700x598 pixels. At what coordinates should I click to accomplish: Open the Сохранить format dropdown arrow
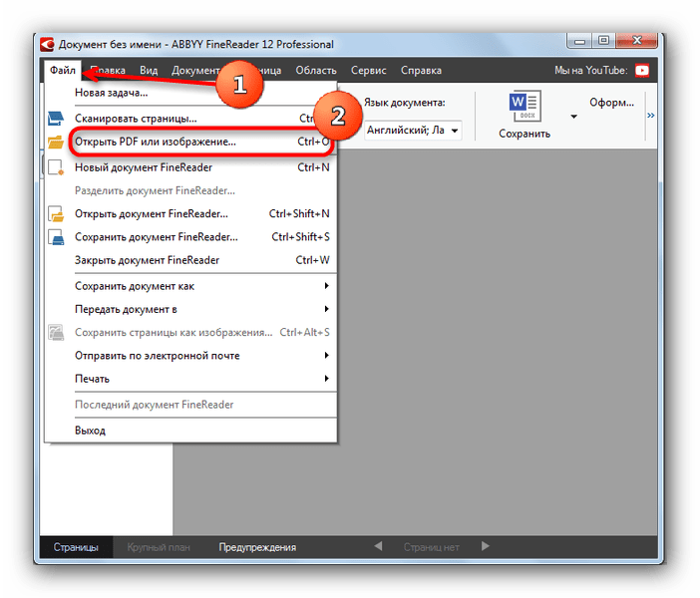click(x=573, y=117)
